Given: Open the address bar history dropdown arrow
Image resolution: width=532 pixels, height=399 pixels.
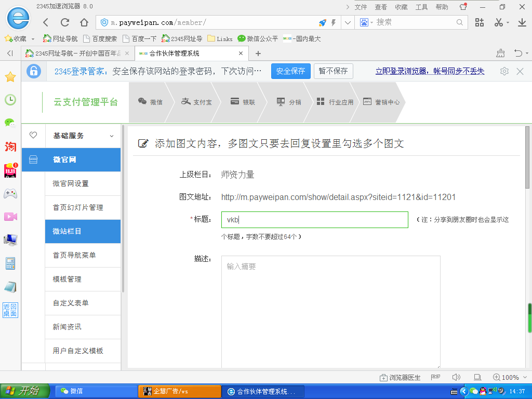Looking at the screenshot, I should [348, 23].
